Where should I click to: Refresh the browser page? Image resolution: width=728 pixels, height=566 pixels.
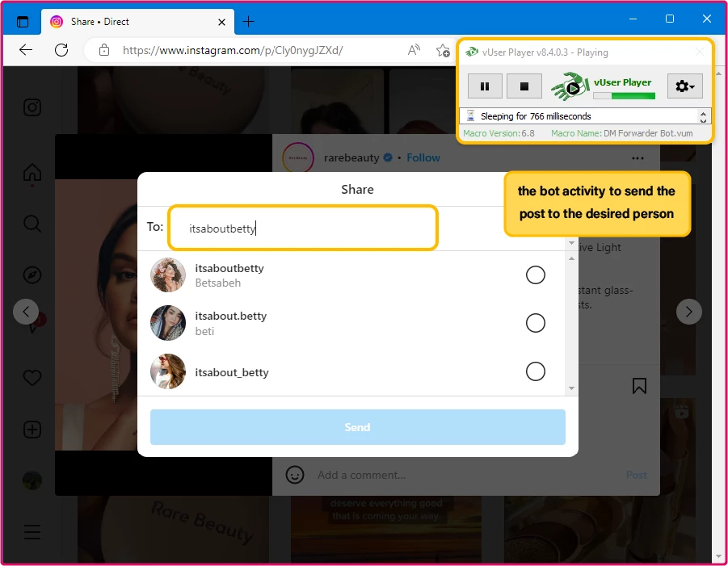point(61,50)
